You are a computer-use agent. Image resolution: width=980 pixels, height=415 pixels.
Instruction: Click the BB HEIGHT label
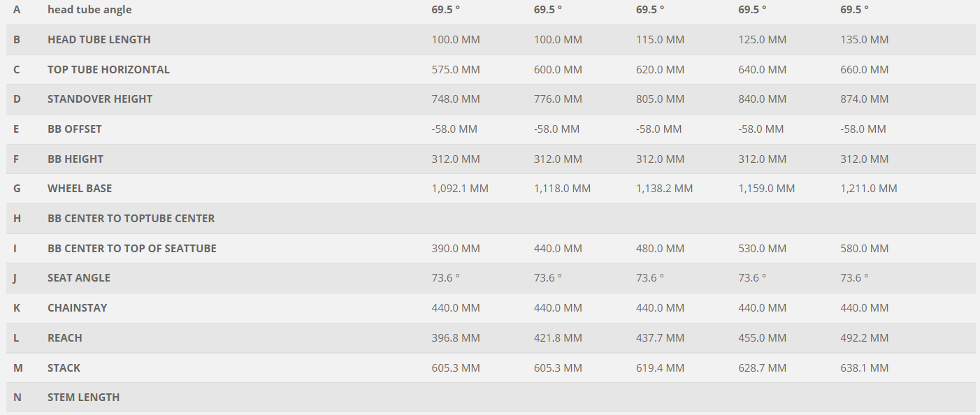point(75,159)
